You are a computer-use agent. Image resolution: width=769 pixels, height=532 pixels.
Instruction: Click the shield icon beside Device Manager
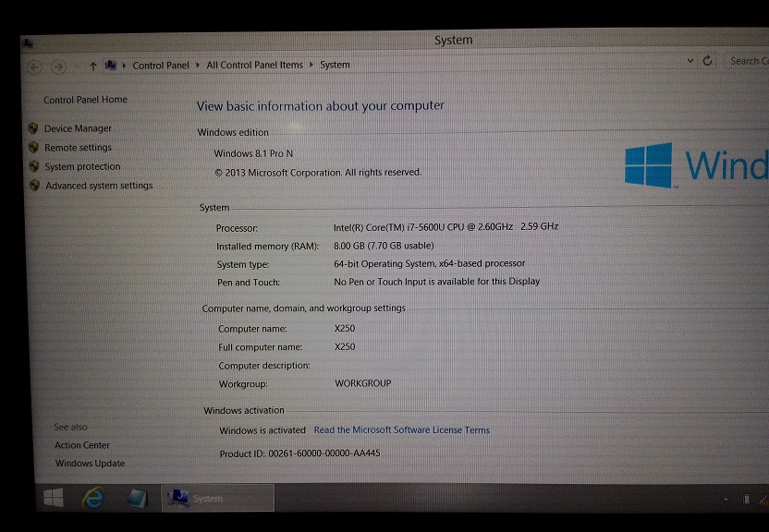click(x=33, y=128)
